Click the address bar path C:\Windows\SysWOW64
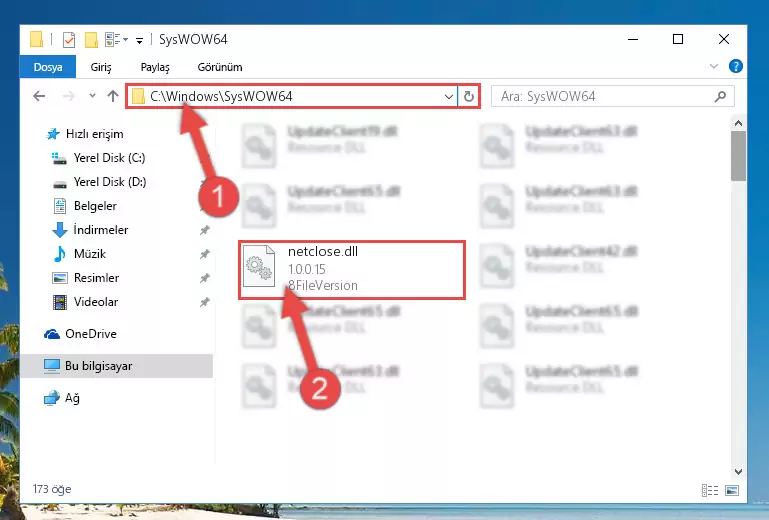Image resolution: width=769 pixels, height=520 pixels. click(221, 96)
